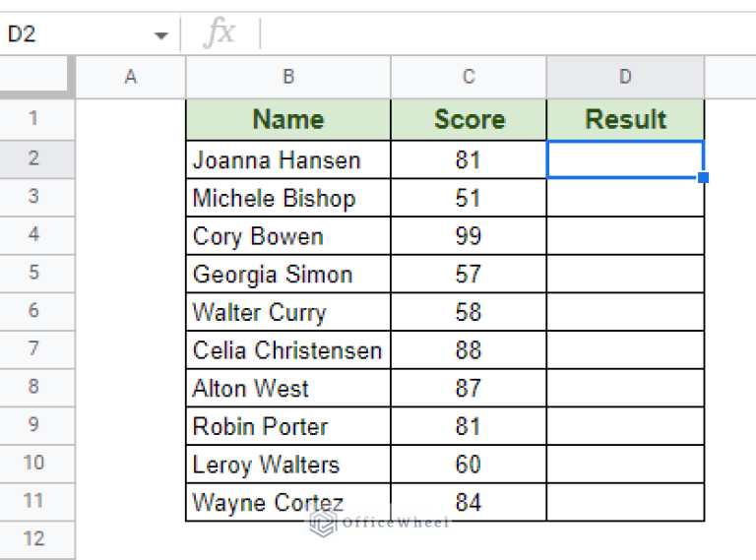Click the Score header cell
The width and height of the screenshot is (756, 560).
469,120
